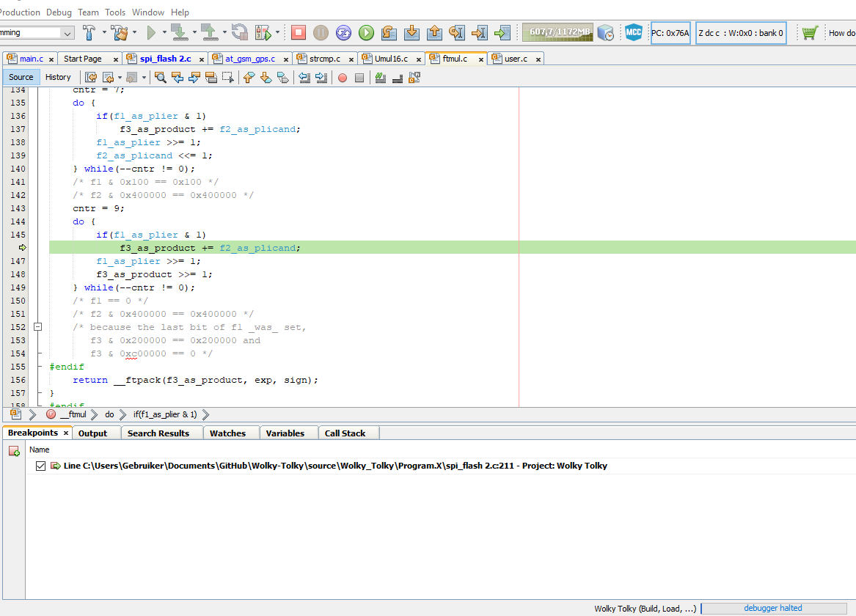Image resolution: width=856 pixels, height=616 pixels.
Task: Click the Hold in Reset icon
Action: point(239,33)
